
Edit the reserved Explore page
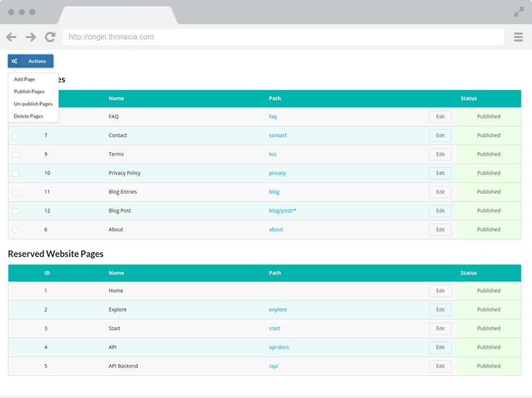tap(440, 309)
